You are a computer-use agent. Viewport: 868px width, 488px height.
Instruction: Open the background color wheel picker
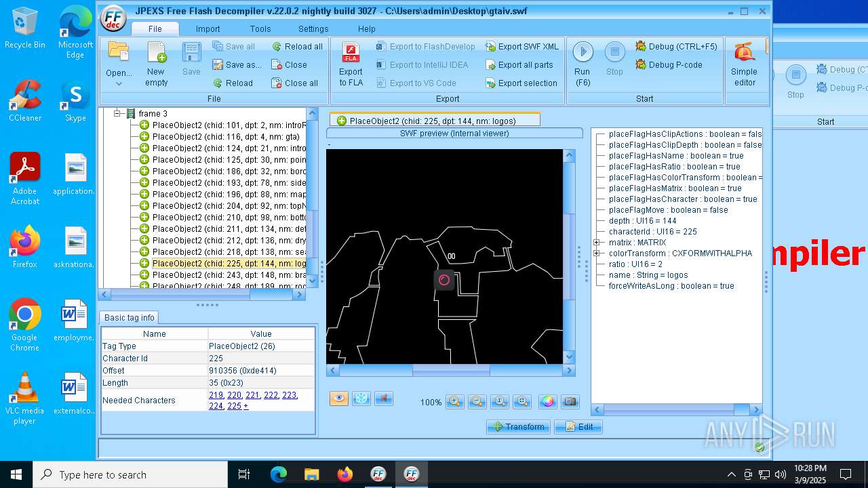coord(548,402)
